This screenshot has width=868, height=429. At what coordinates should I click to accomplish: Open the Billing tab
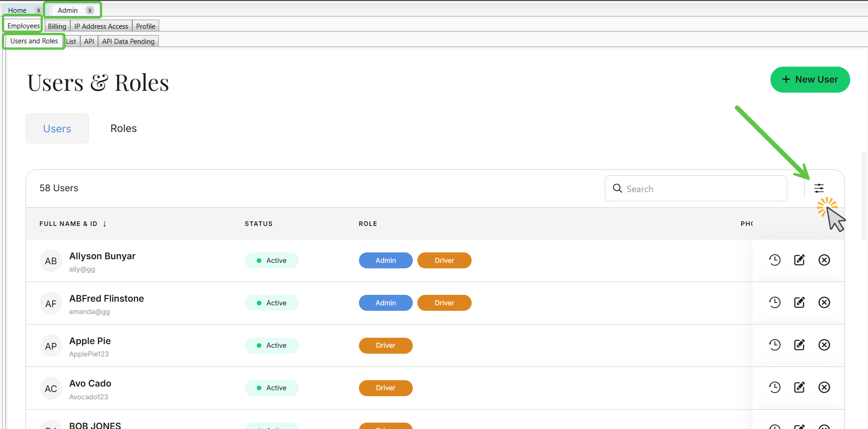click(57, 26)
